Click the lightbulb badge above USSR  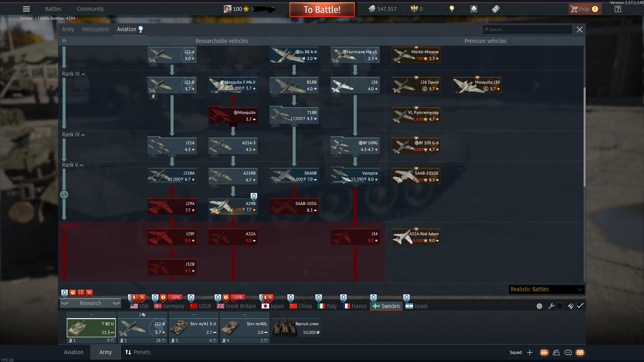point(191,298)
